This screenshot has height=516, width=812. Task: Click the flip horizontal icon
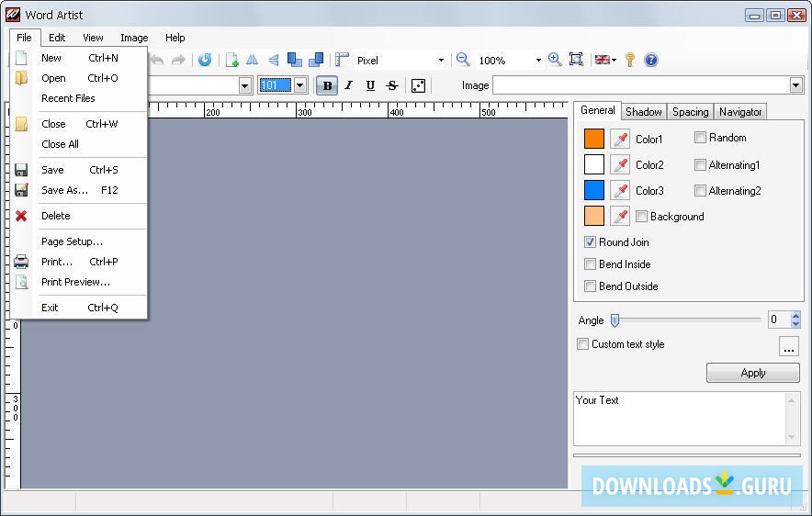click(253, 60)
